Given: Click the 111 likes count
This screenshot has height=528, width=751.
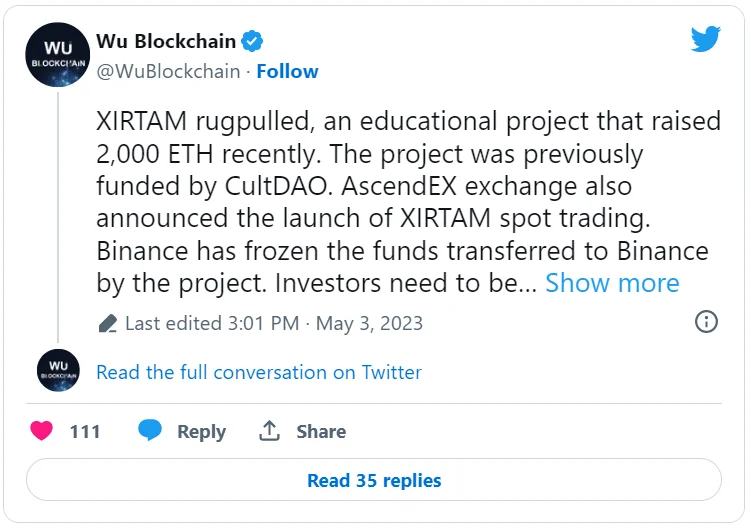Looking at the screenshot, I should pos(85,431).
